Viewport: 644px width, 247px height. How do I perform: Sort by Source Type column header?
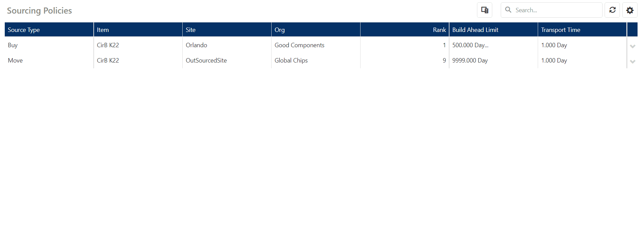(x=49, y=30)
